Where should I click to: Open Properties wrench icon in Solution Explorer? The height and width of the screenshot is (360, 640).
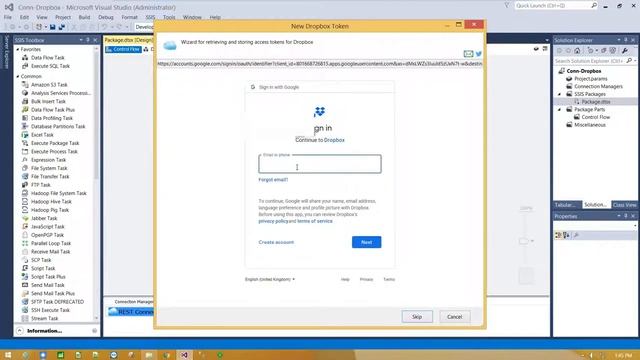coord(625,51)
